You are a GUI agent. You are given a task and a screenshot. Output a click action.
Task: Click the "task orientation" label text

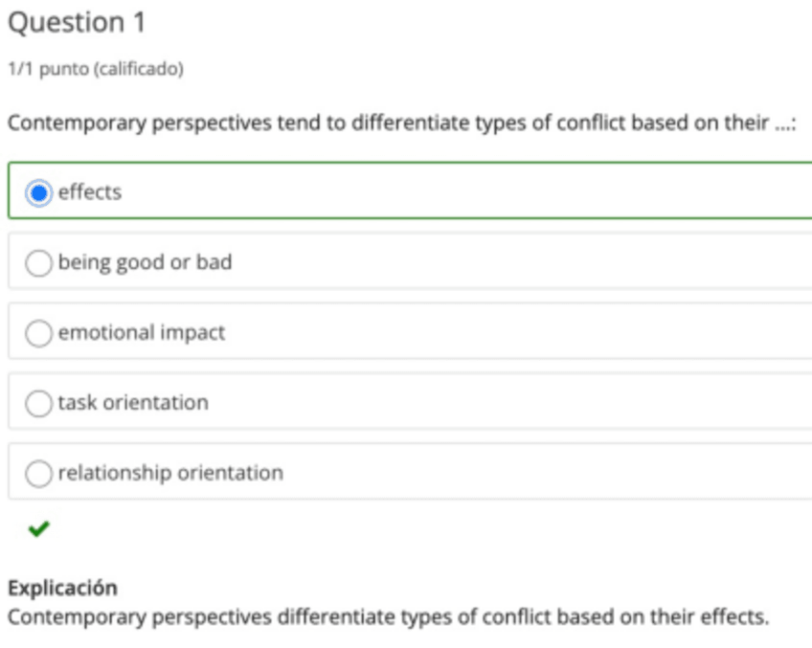133,403
